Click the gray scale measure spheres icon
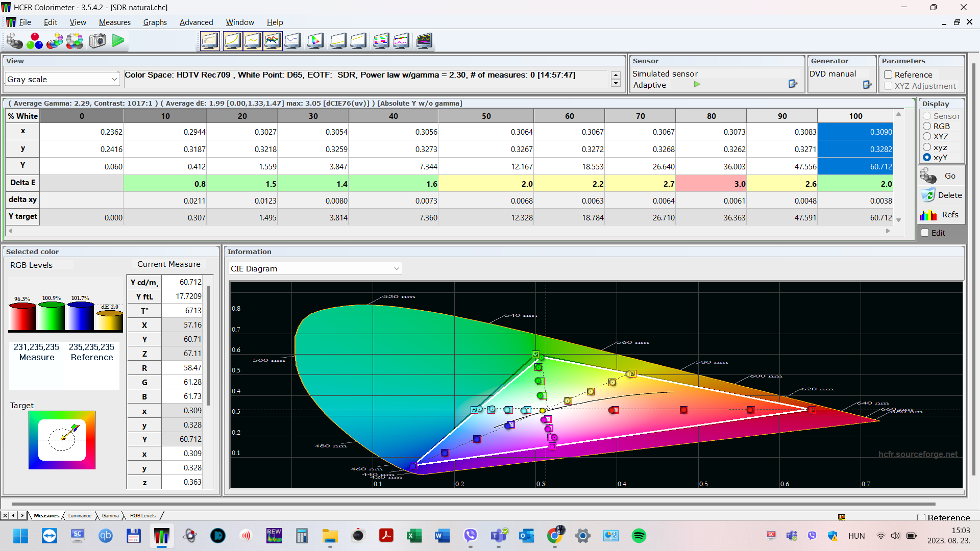The image size is (980, 551). 14,41
